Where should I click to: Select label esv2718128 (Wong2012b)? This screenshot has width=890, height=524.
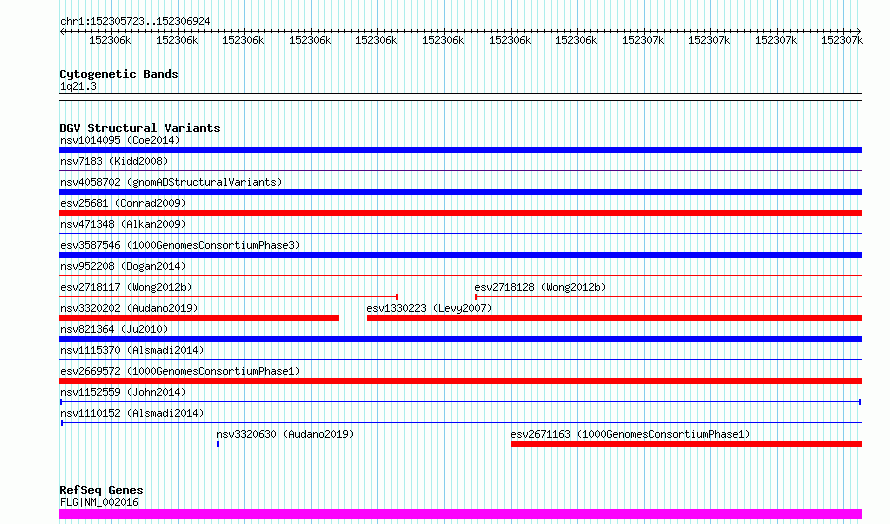tap(540, 287)
